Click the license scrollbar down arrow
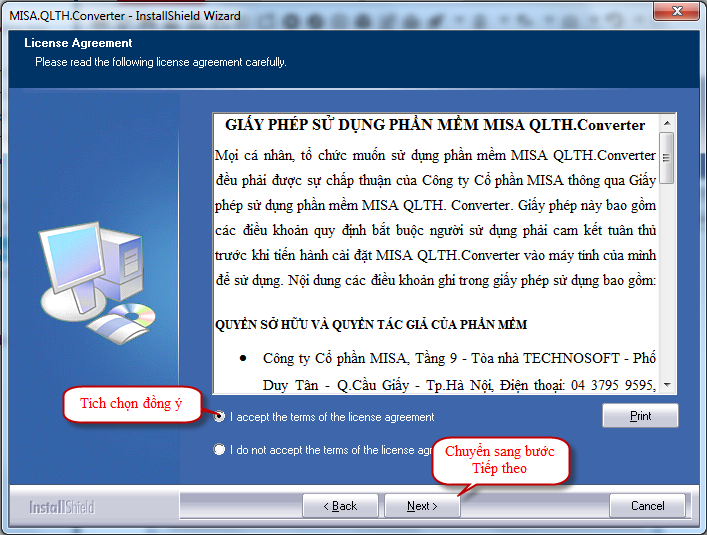The image size is (707, 535). tap(667, 385)
